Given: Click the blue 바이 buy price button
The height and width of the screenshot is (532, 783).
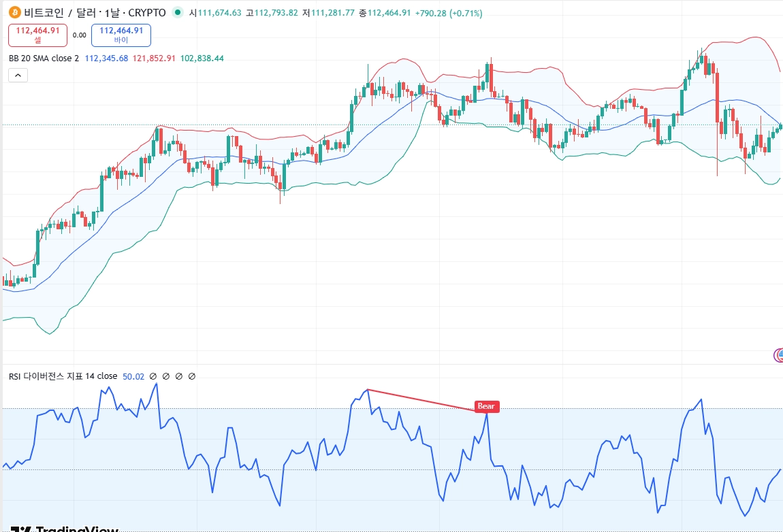Looking at the screenshot, I should tap(121, 35).
